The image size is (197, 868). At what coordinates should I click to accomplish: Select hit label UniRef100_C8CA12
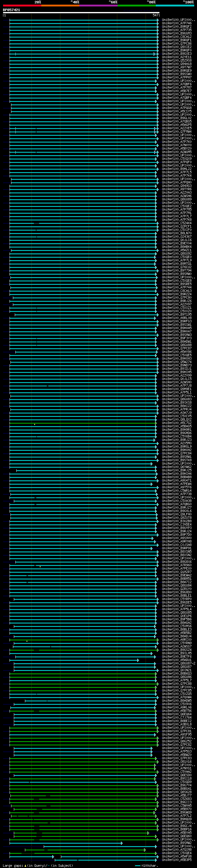pyautogui.click(x=177, y=37)
